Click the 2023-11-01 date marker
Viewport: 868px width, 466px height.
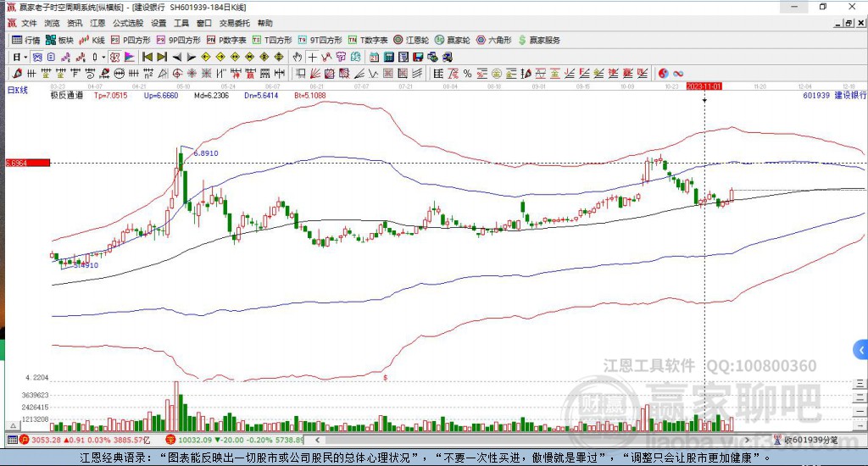[x=704, y=86]
